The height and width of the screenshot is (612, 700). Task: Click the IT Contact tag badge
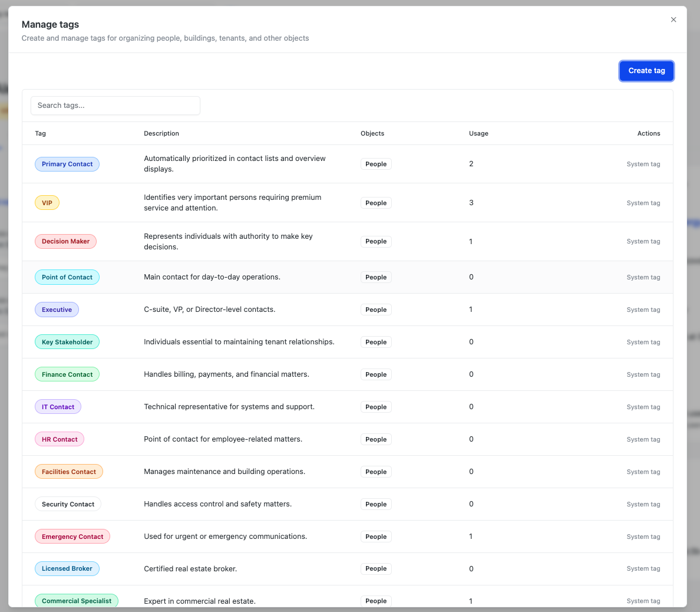pyautogui.click(x=58, y=407)
